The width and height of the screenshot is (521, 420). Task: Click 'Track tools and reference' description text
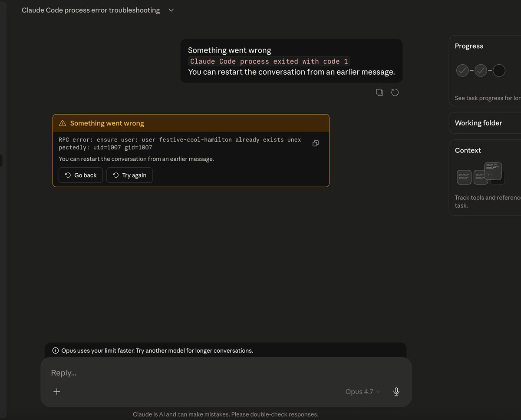[x=488, y=202]
